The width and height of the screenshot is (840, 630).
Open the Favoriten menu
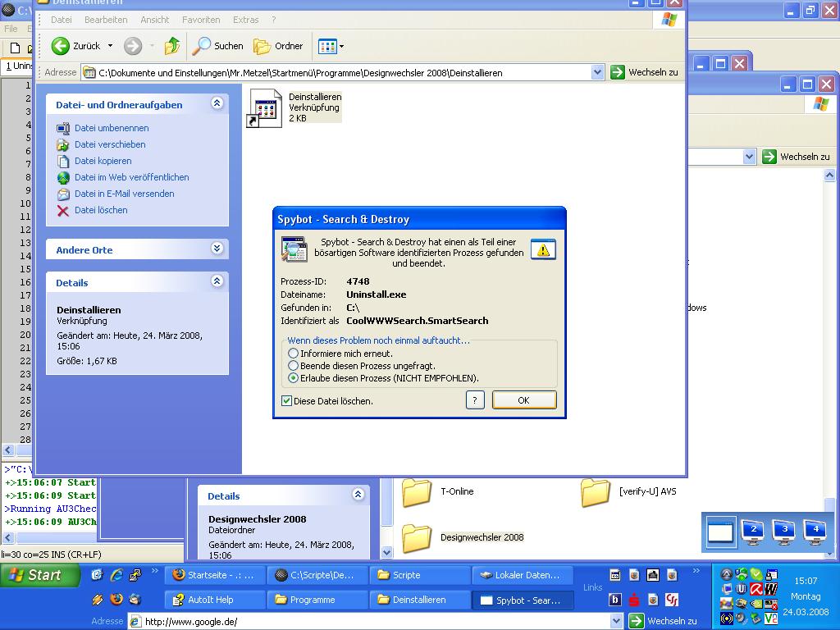tap(200, 20)
